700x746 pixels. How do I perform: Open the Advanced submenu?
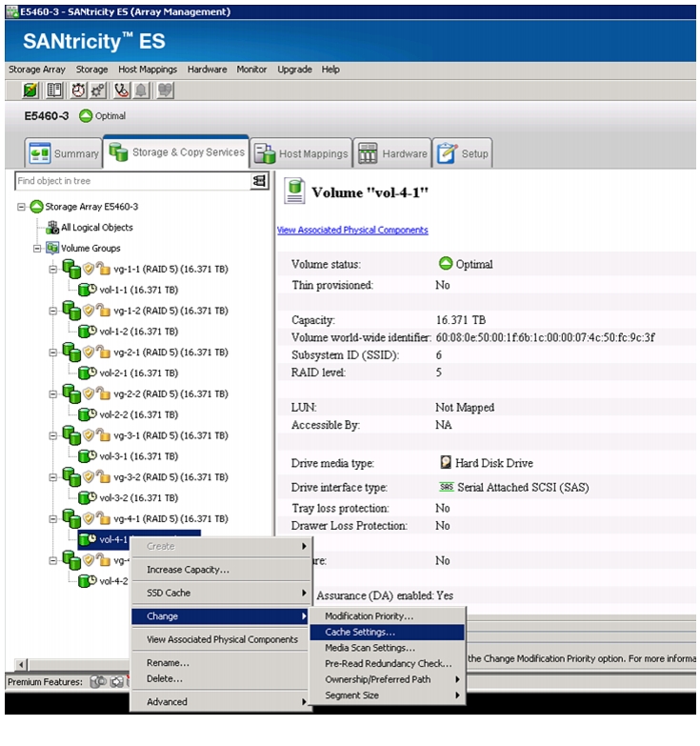click(x=221, y=702)
